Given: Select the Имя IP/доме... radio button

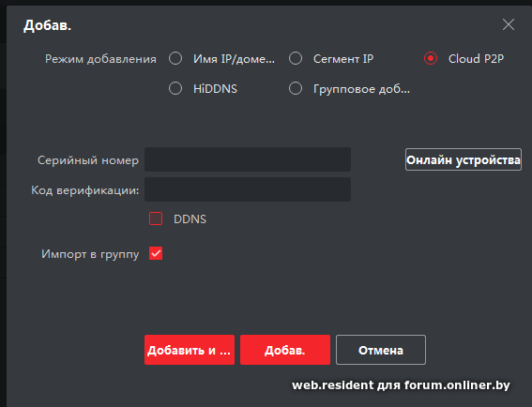Looking at the screenshot, I should [x=175, y=58].
